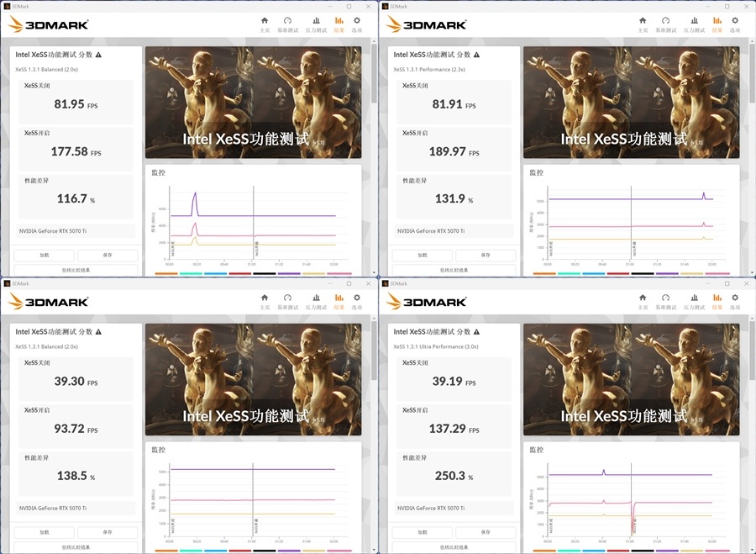
Task: Click 在线比较结果 in Performance (2.3x) window
Action: 454,270
